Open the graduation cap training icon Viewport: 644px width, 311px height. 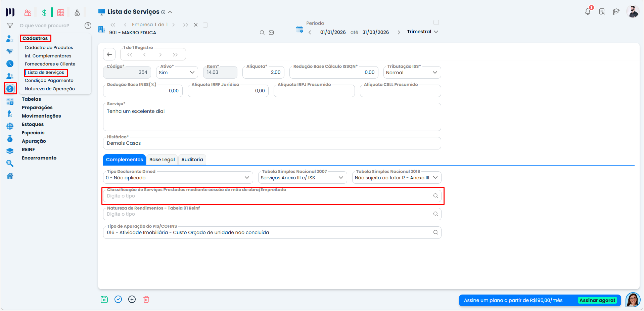(616, 11)
